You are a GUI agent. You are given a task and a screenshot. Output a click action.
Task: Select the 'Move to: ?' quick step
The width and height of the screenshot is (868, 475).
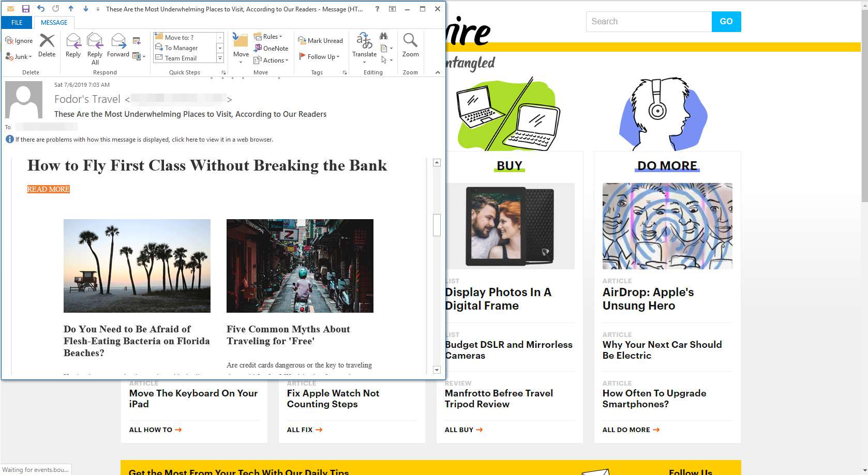[184, 37]
